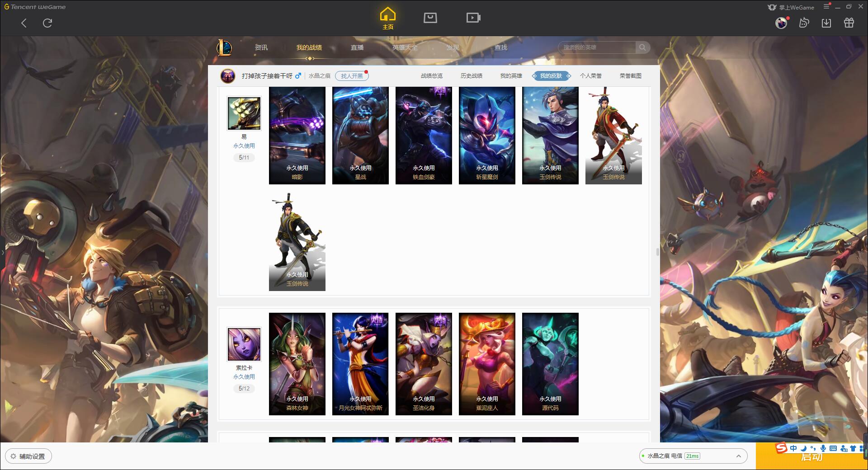
Task: Open the 星战 skin card
Action: click(x=360, y=136)
